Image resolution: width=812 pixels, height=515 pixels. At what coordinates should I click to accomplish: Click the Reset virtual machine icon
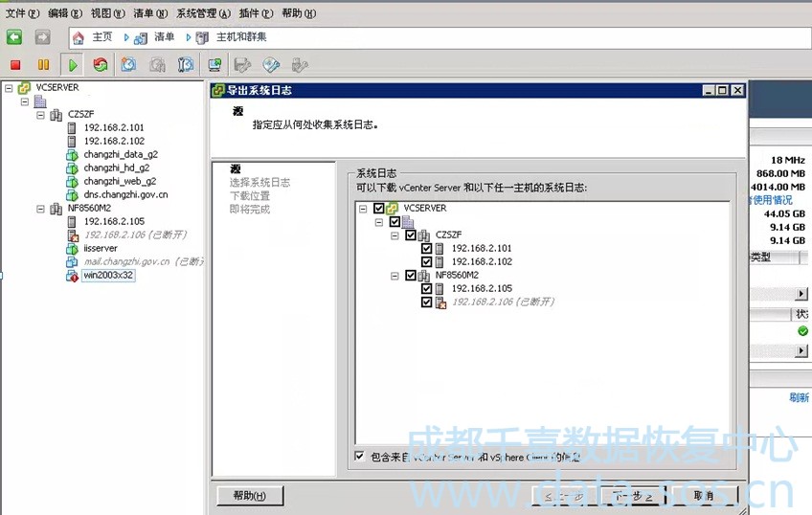(101, 65)
